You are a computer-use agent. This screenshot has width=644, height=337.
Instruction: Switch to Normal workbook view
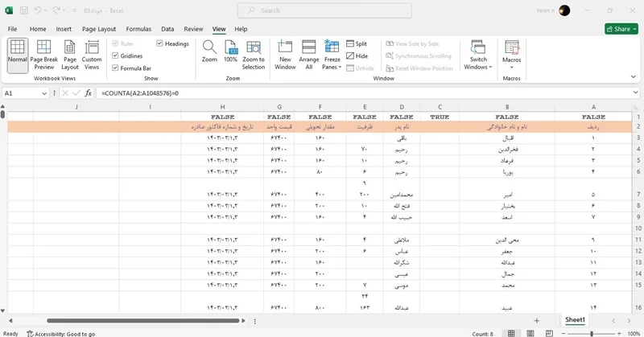point(17,55)
